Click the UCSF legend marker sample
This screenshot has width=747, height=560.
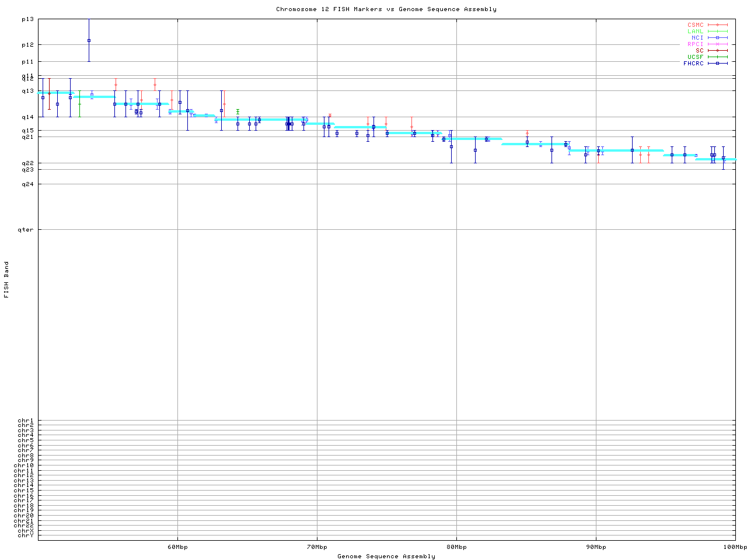click(x=717, y=57)
